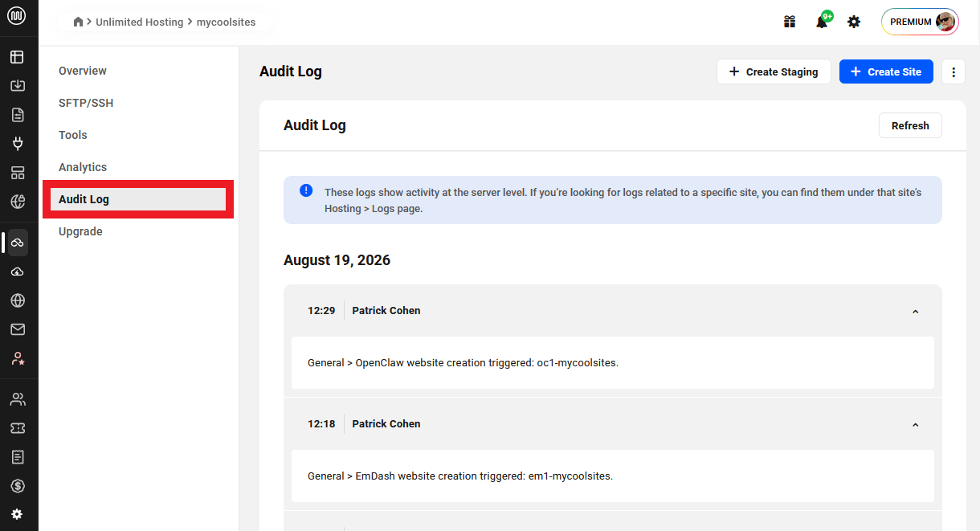Open the gear icon at sidebar bottom
This screenshot has width=980, height=531.
click(17, 514)
